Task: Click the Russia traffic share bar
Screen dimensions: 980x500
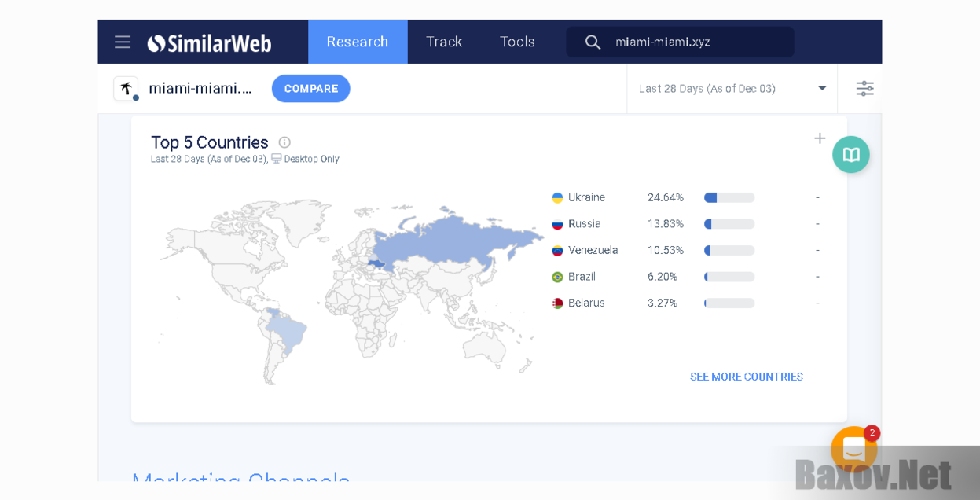Action: (729, 224)
